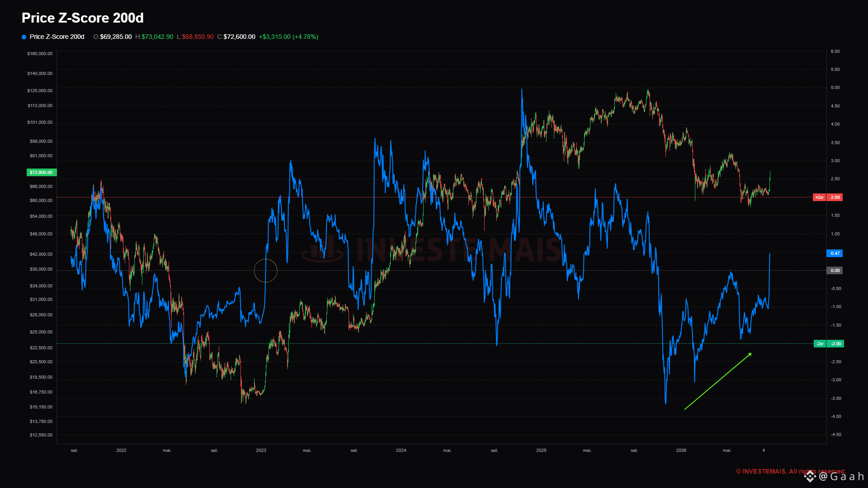Click the $13,750.00 price axis label
Screen dimensions: 868x488
(41, 421)
